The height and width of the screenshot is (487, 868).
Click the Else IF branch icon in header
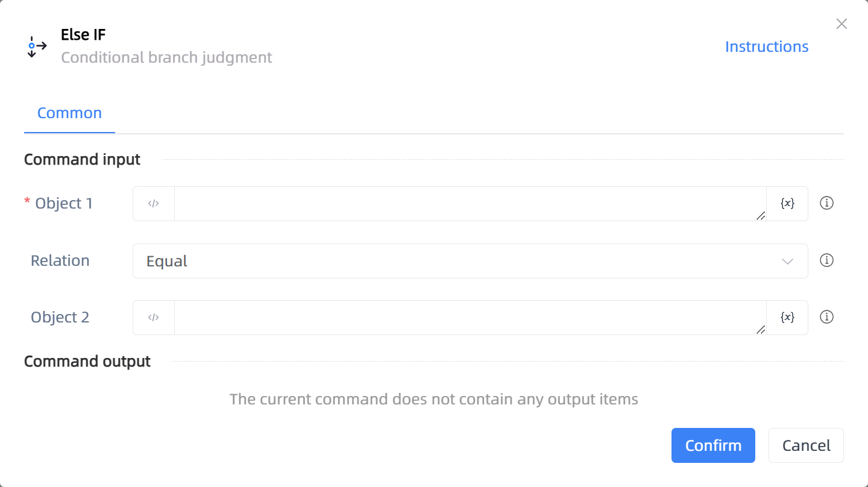(37, 46)
